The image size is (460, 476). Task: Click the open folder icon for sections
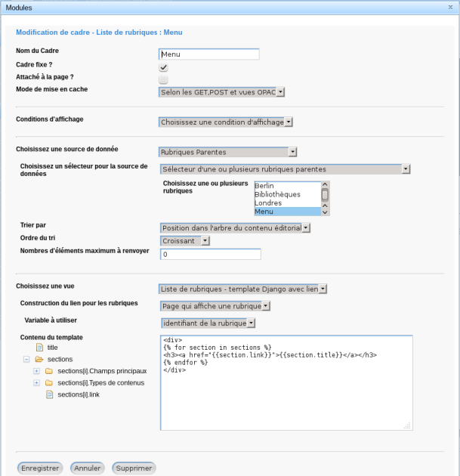pyautogui.click(x=39, y=359)
